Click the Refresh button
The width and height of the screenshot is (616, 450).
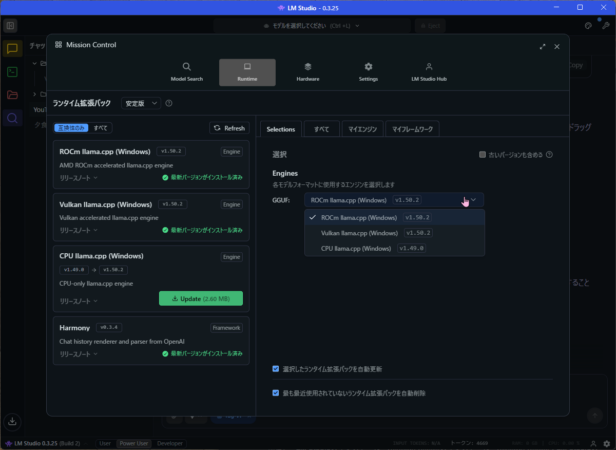pos(229,128)
